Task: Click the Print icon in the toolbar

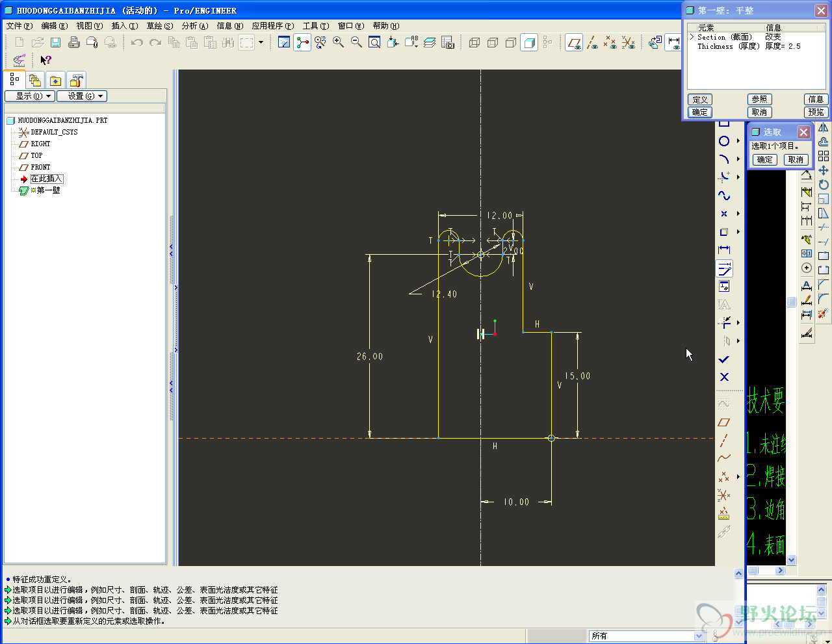Action: pyautogui.click(x=74, y=42)
